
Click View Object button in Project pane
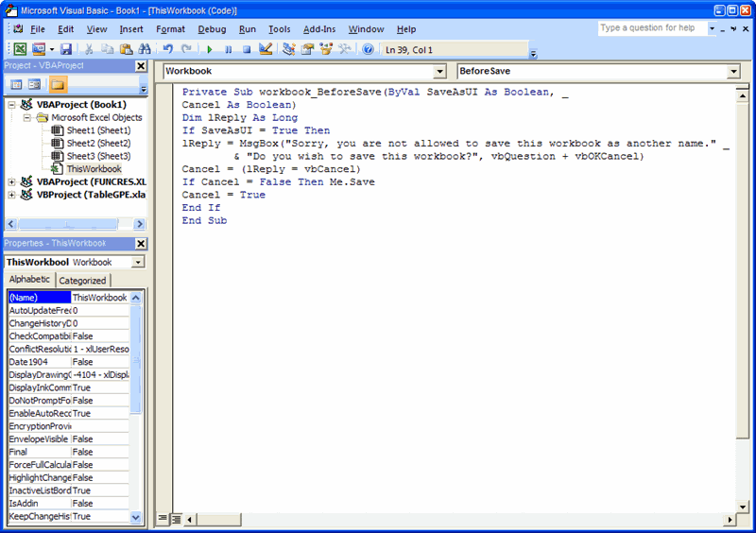pyautogui.click(x=34, y=84)
